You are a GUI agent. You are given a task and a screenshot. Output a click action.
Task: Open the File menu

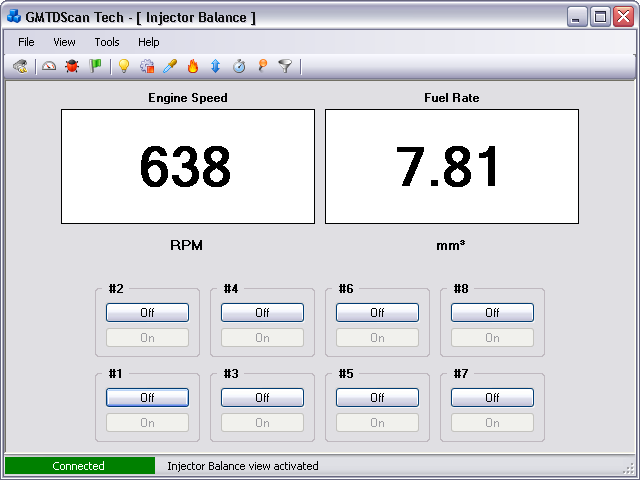tap(26, 42)
